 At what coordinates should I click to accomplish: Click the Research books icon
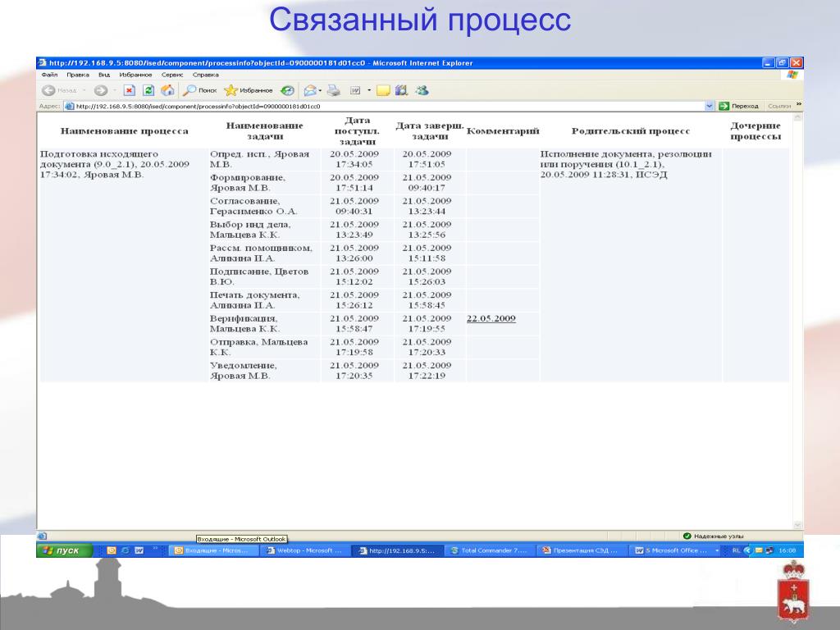[401, 90]
